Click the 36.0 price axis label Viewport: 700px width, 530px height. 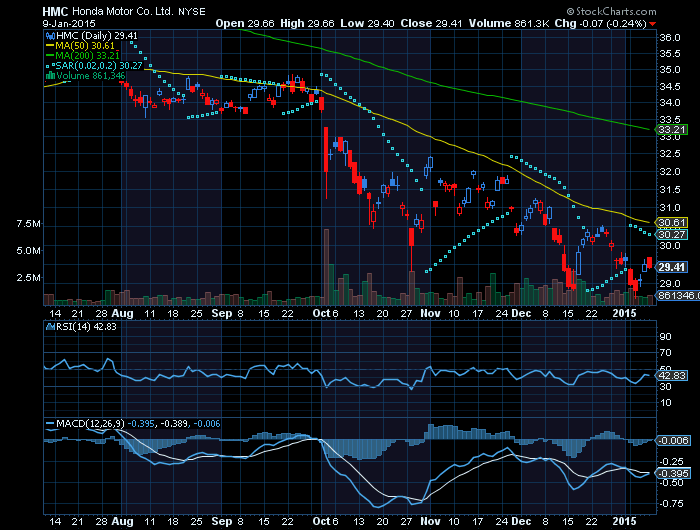click(x=669, y=38)
